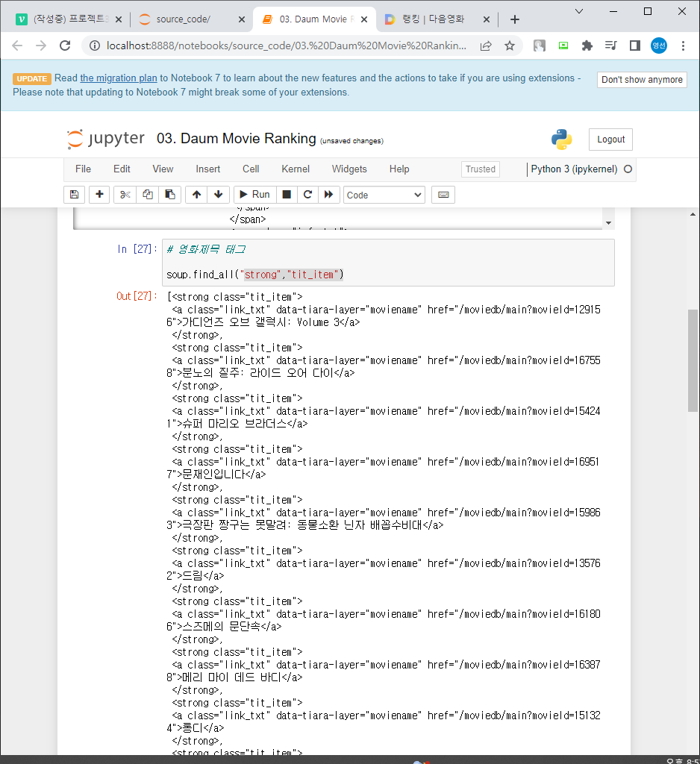Click the Out [27] output prompt
700x764 pixels.
pyautogui.click(x=137, y=296)
